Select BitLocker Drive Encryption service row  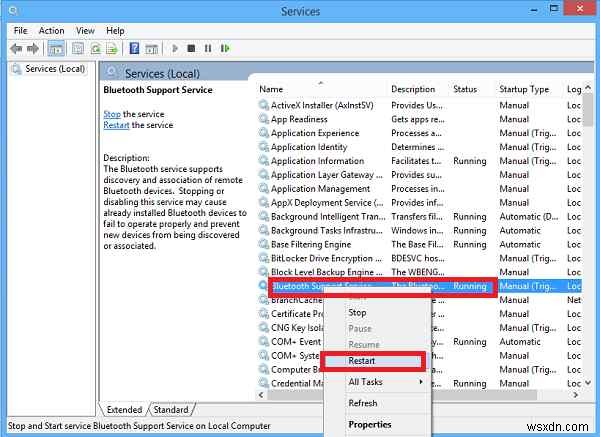pos(420,258)
